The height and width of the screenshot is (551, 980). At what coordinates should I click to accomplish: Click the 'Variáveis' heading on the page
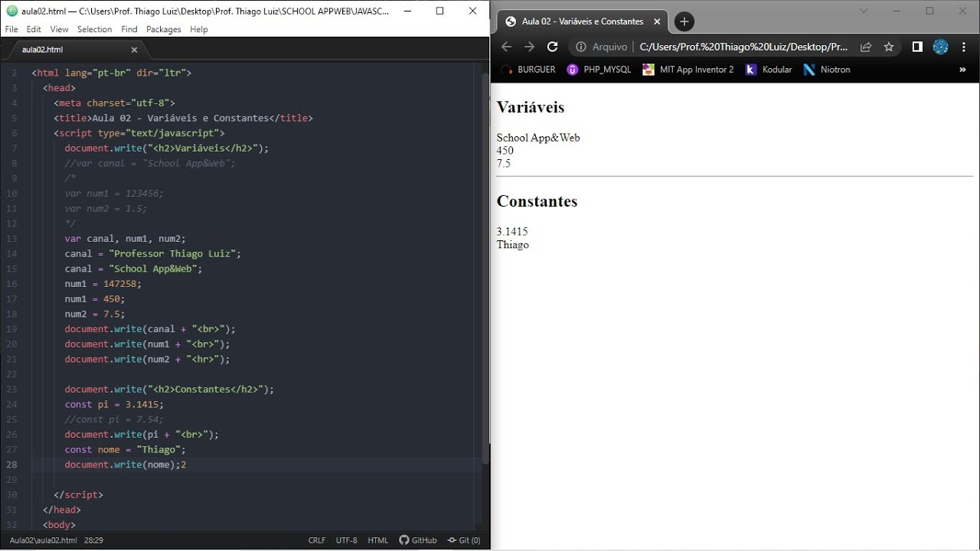pyautogui.click(x=531, y=107)
